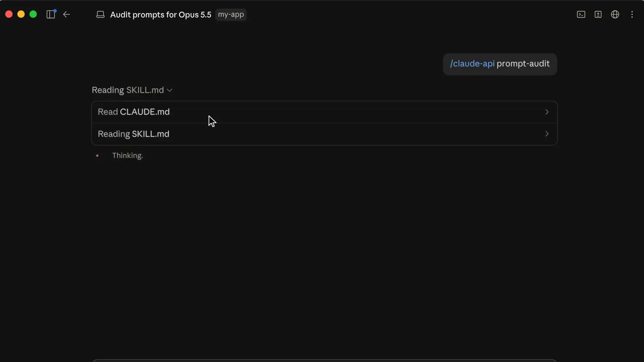
Task: Open the terminal panel icon
Action: coord(581,14)
